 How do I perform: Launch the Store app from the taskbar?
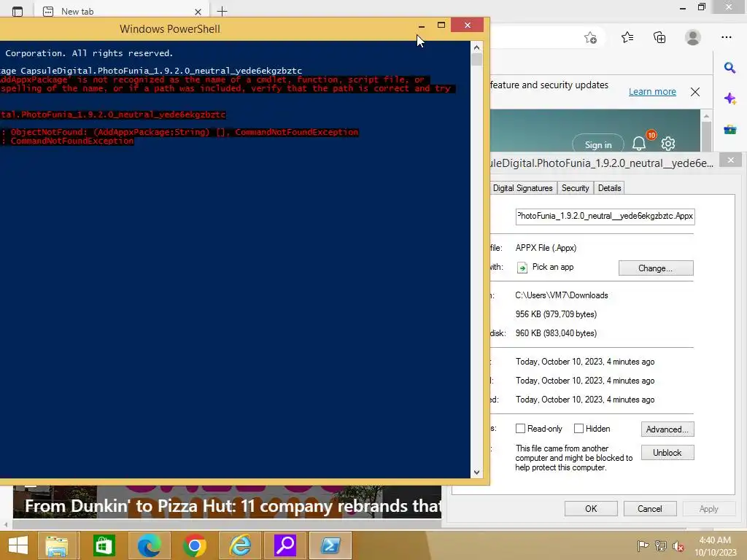[x=104, y=545]
